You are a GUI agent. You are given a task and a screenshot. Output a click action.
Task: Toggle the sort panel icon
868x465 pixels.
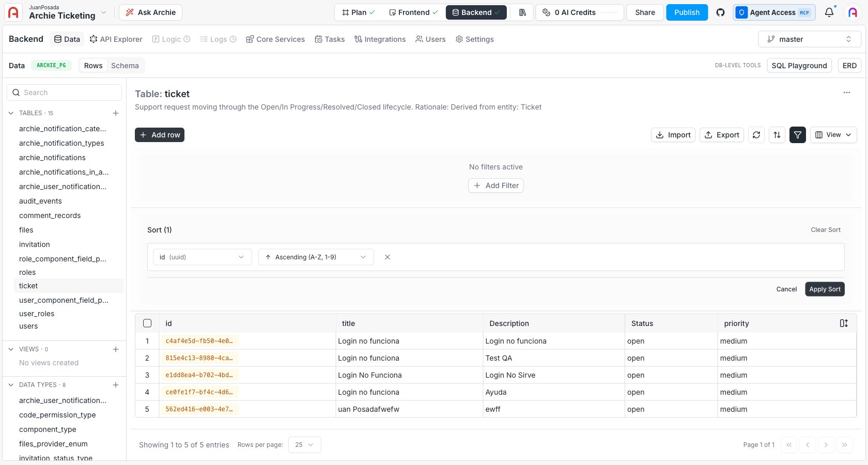click(x=777, y=135)
